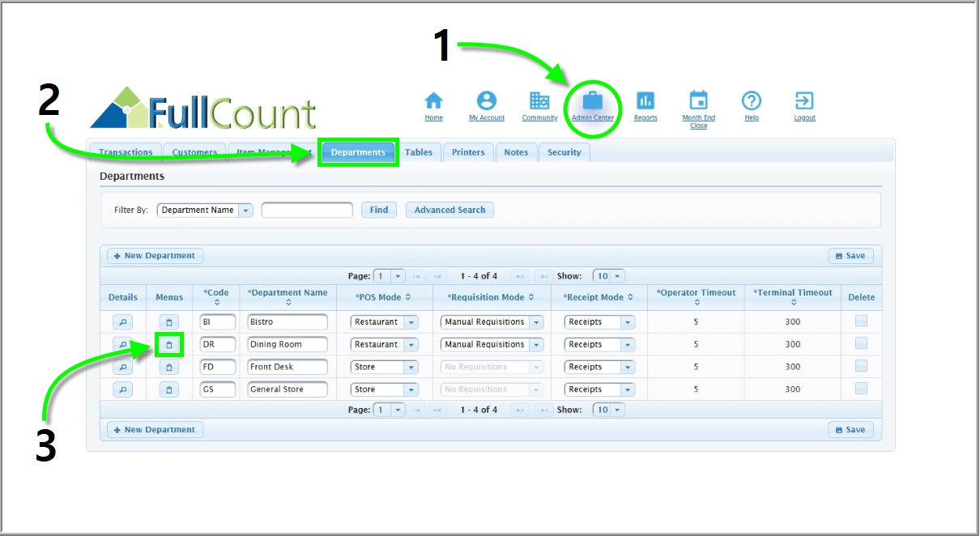980x536 pixels.
Task: Open menus for Dining Room department
Action: pos(168,345)
